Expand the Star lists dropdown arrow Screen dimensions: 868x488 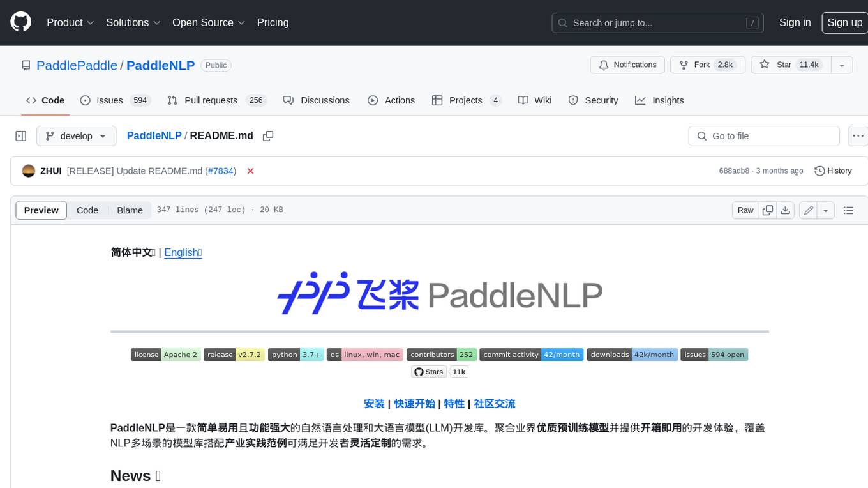(842, 65)
